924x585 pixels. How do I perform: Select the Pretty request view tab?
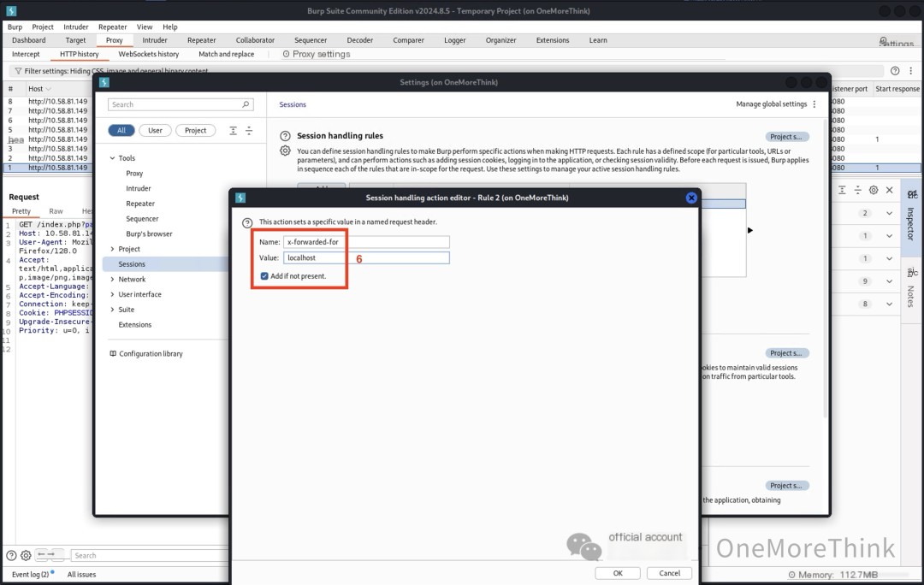coord(21,211)
